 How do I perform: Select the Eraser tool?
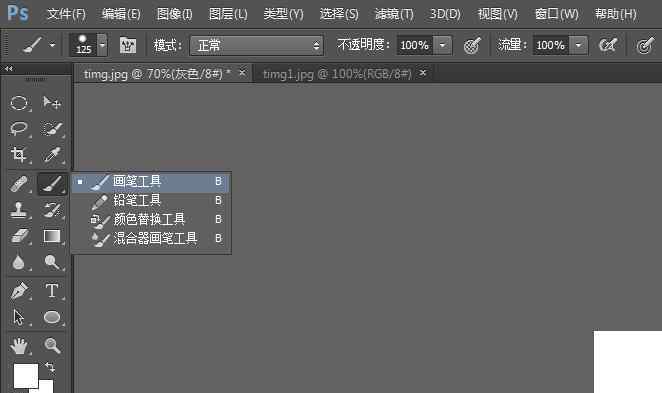19,236
